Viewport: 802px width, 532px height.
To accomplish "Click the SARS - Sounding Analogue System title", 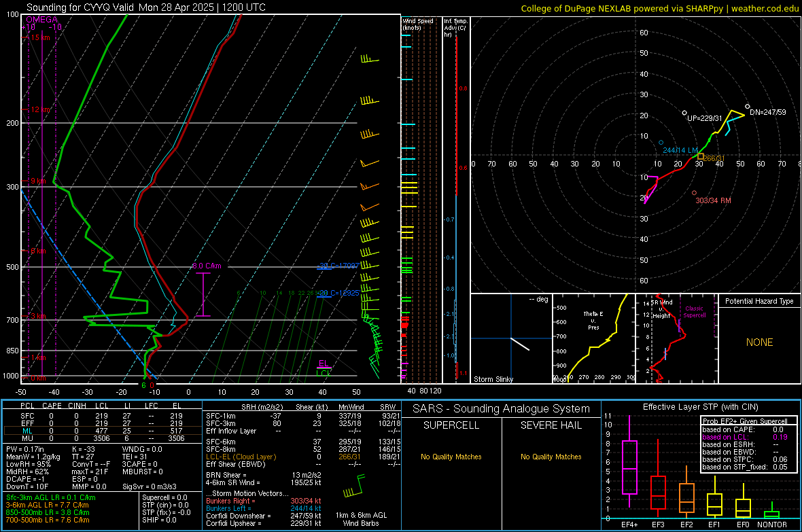I will click(501, 409).
